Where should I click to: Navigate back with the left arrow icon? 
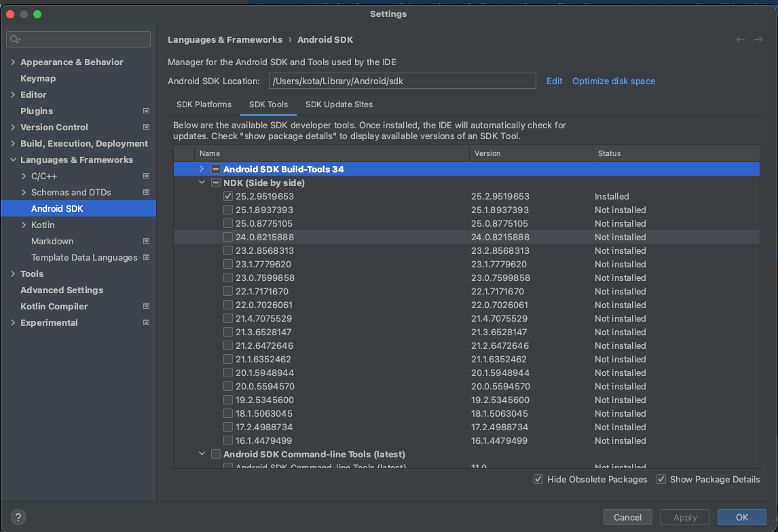click(x=740, y=39)
